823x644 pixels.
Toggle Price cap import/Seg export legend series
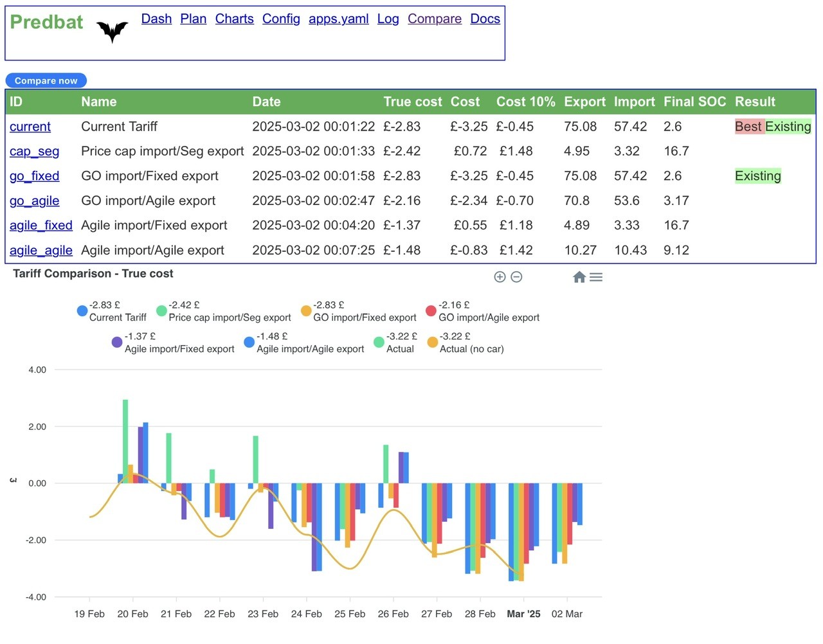point(230,318)
